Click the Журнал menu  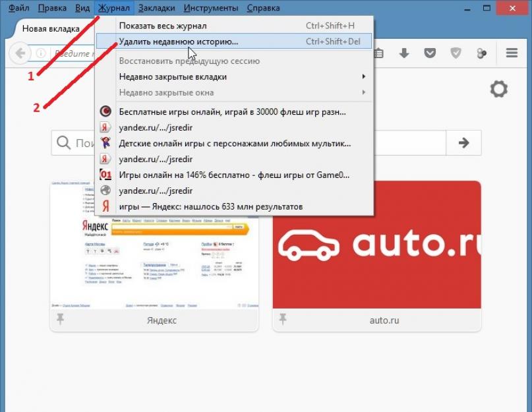(x=114, y=8)
